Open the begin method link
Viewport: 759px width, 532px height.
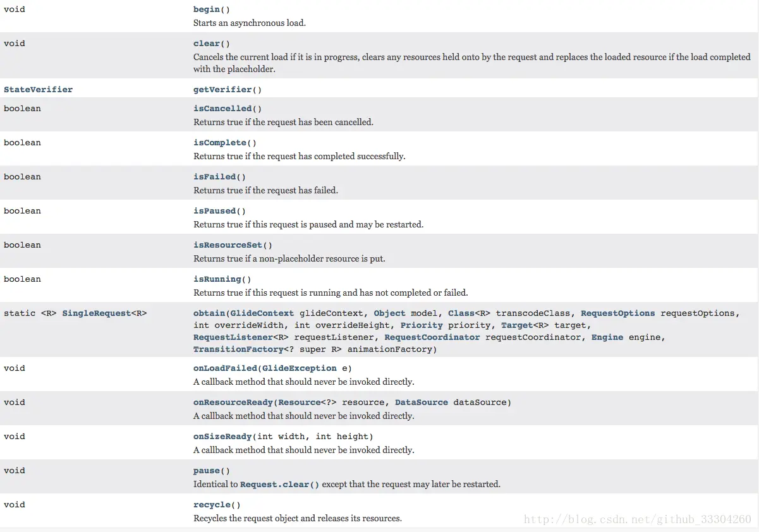coord(207,9)
